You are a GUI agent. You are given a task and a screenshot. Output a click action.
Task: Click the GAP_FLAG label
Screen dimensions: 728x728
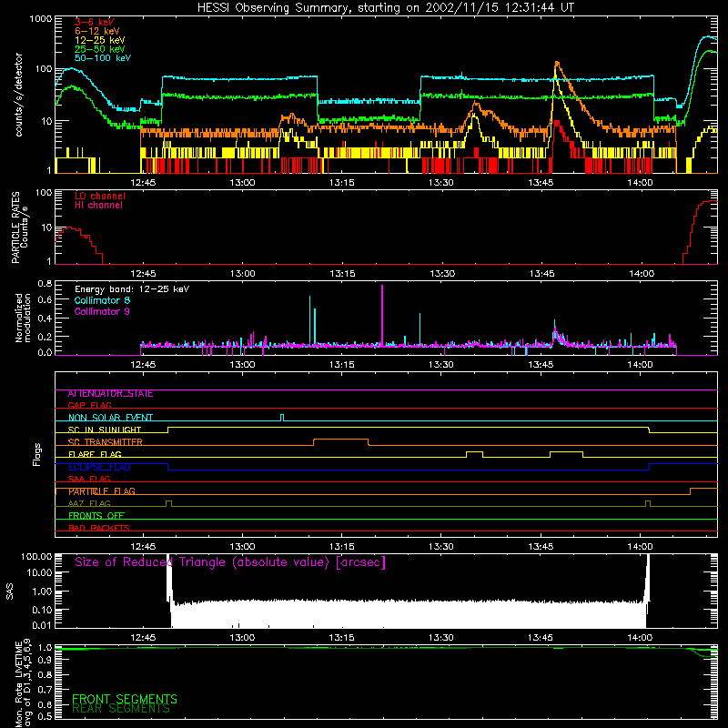pos(89,405)
